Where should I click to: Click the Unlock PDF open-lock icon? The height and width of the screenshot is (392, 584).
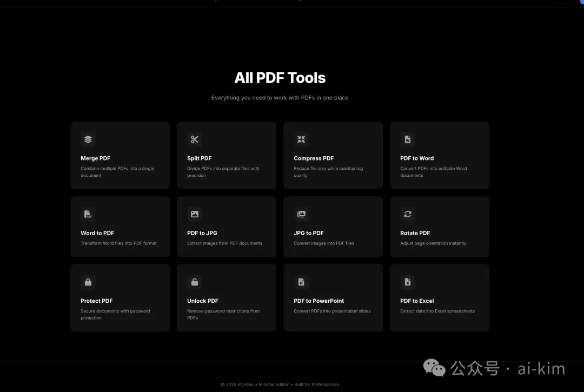coord(195,282)
